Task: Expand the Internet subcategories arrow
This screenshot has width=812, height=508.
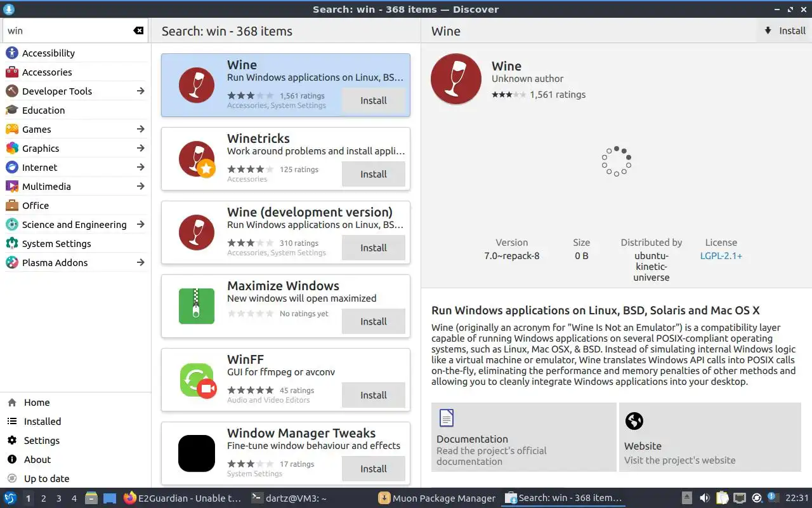Action: pyautogui.click(x=141, y=168)
